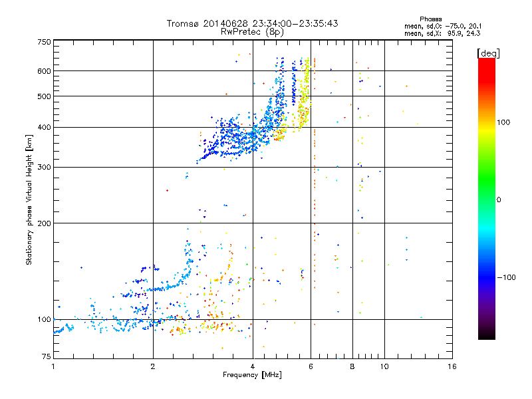Click the yellow-orange trace just left of 6 MHz
Image resolution: width=532 pixels, height=399 pixels.
click(x=305, y=95)
